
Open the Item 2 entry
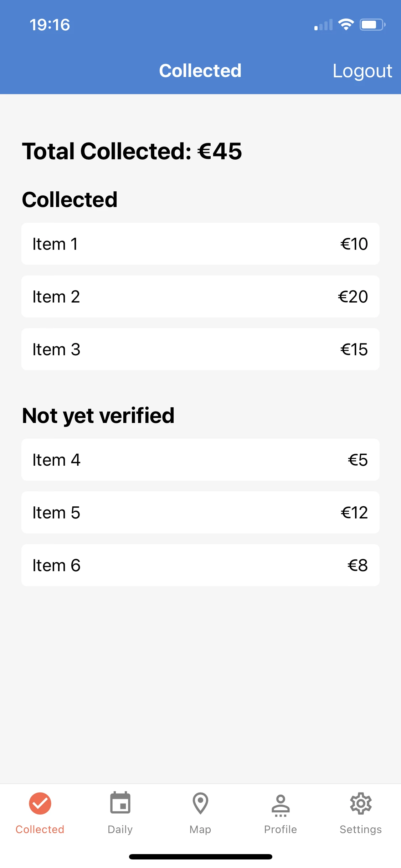pos(200,296)
